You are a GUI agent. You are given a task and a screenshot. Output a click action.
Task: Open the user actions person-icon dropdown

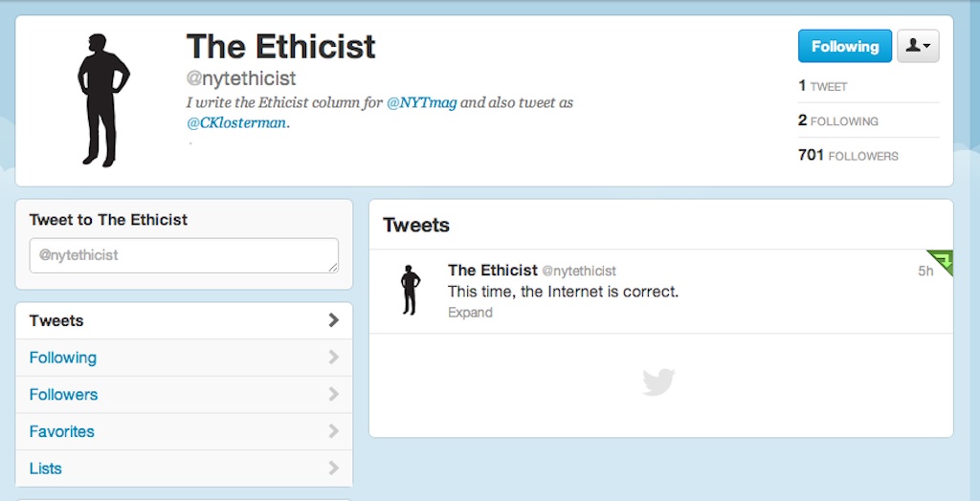pos(918,46)
